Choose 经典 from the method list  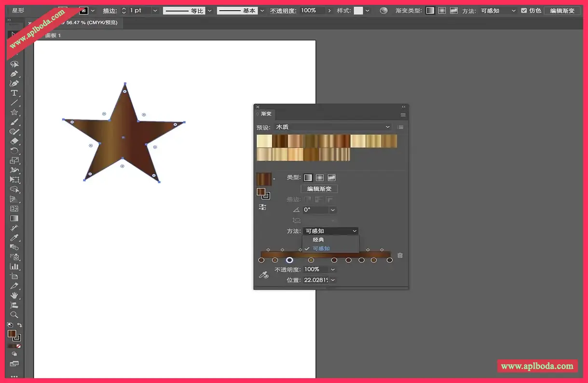tap(318, 239)
